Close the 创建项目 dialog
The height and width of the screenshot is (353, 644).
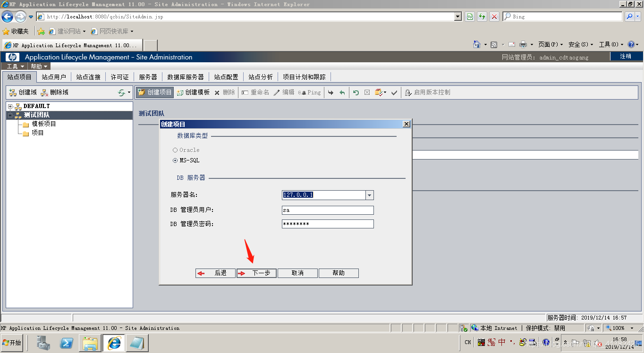coord(406,124)
